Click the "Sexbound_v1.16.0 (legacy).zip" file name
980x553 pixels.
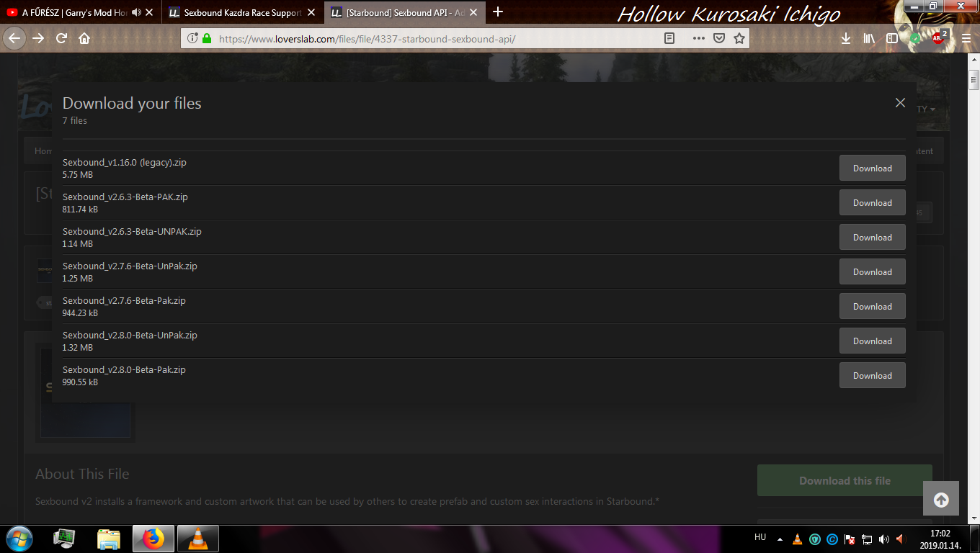tap(125, 163)
